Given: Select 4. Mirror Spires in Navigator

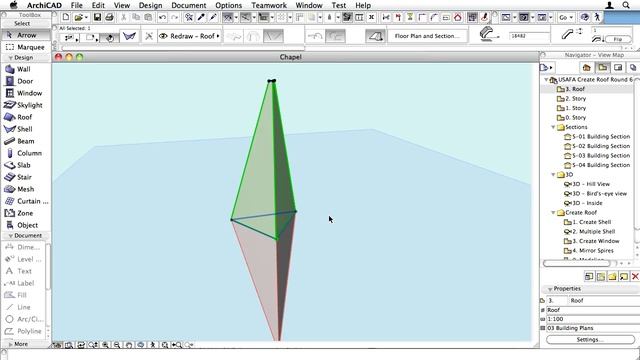Looking at the screenshot, I should point(589,251).
